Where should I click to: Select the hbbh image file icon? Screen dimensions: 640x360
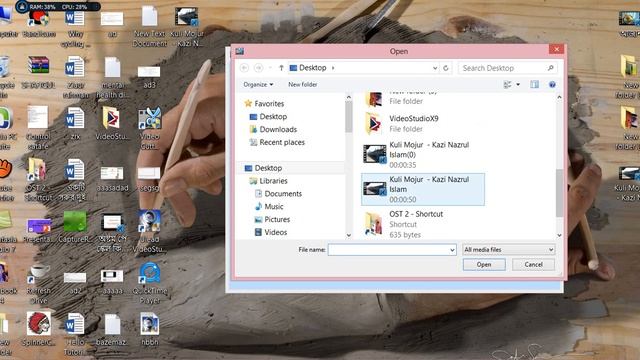(x=149, y=329)
